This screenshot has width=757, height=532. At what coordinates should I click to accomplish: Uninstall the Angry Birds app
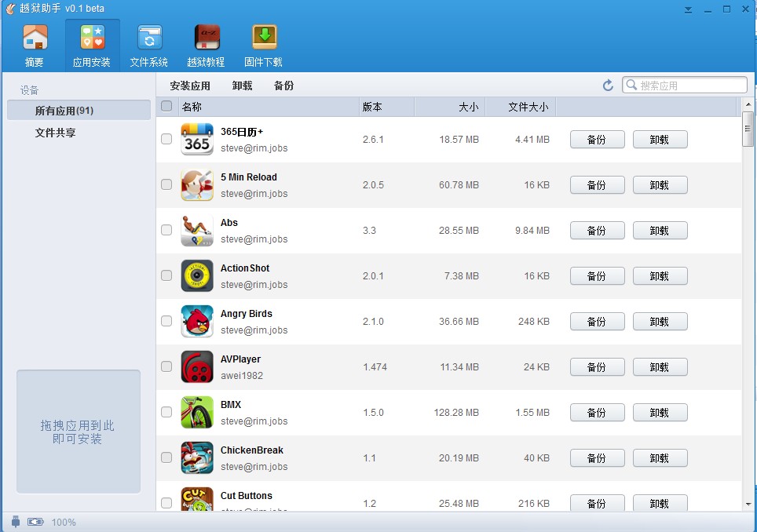[x=660, y=321]
